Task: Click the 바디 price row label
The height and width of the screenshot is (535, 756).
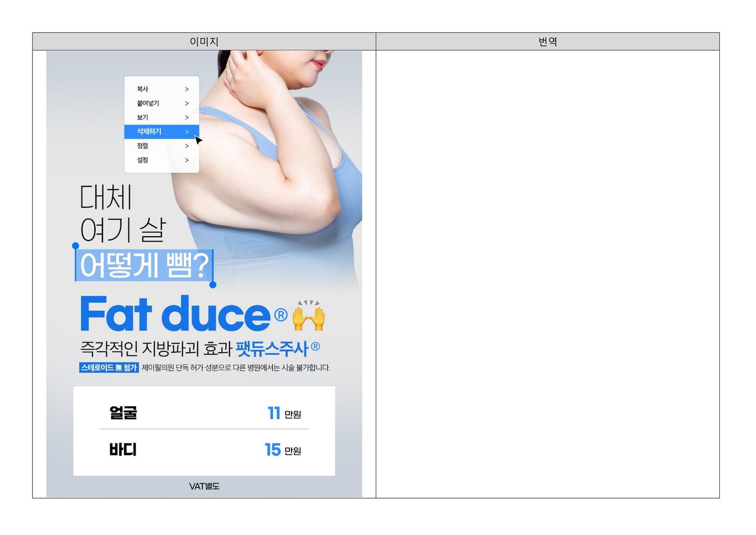Action: [x=123, y=450]
